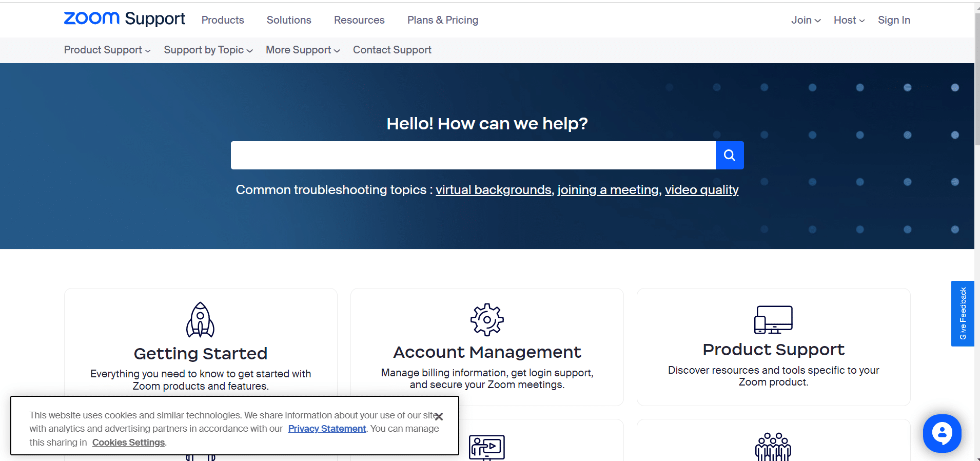Expand the More Support dropdown
The image size is (980, 461).
click(x=303, y=50)
